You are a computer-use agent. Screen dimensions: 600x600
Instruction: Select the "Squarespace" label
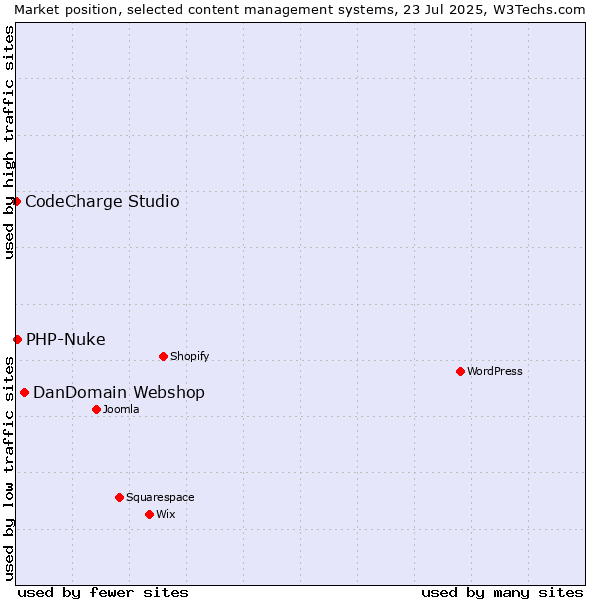tap(160, 497)
